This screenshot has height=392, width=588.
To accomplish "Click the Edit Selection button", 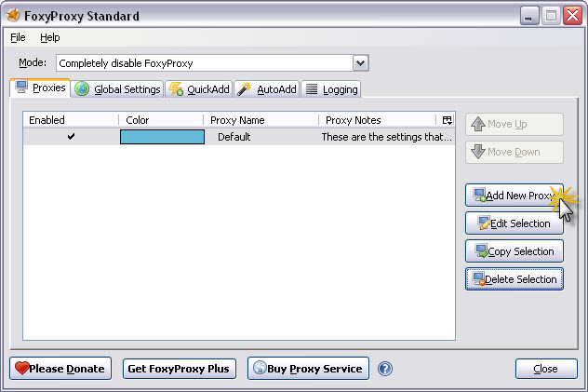I will pyautogui.click(x=514, y=223).
